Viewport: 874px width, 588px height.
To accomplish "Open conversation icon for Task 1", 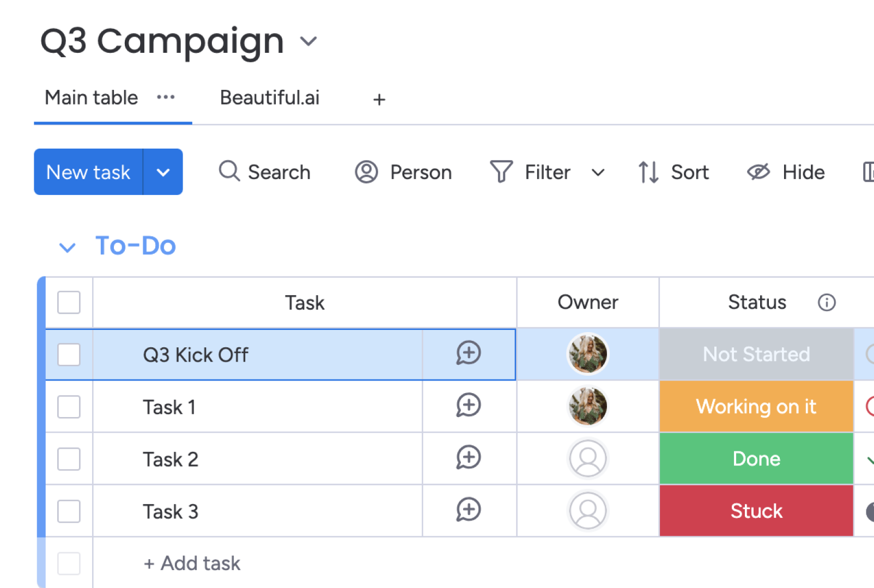I will [x=469, y=406].
